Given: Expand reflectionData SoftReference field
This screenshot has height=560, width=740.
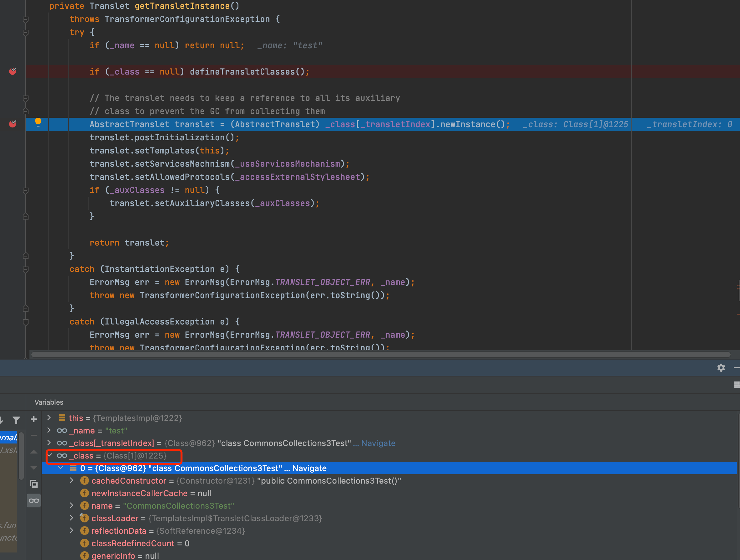Looking at the screenshot, I should click(x=72, y=531).
